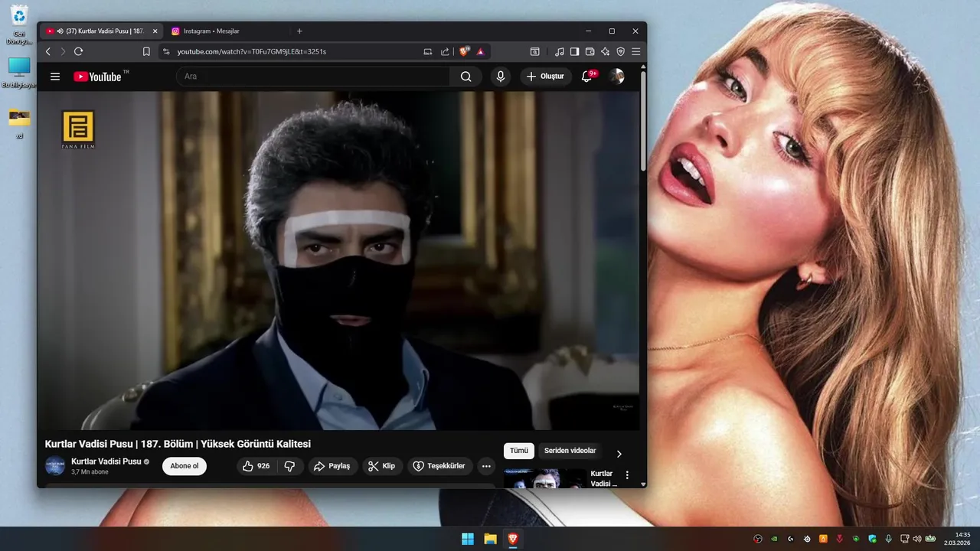Open Leo AI assistant star icon

[606, 51]
